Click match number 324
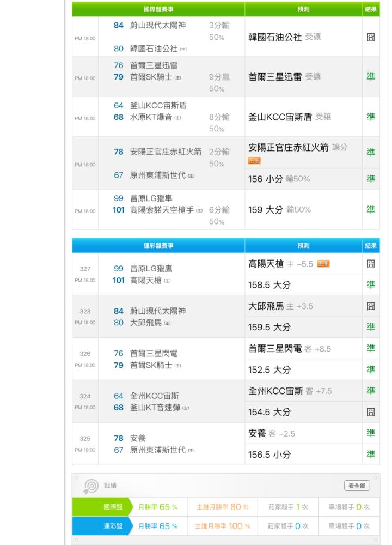Image resolution: width=392 pixels, height=545 pixels. click(85, 396)
